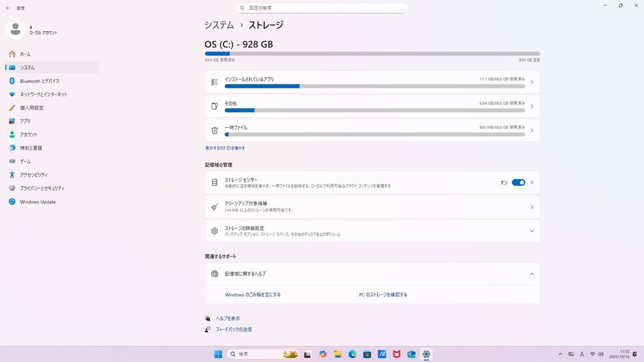Image resolution: width=644 pixels, height=362 pixels.
Task: Open McAfee from the taskbar
Action: (x=396, y=354)
